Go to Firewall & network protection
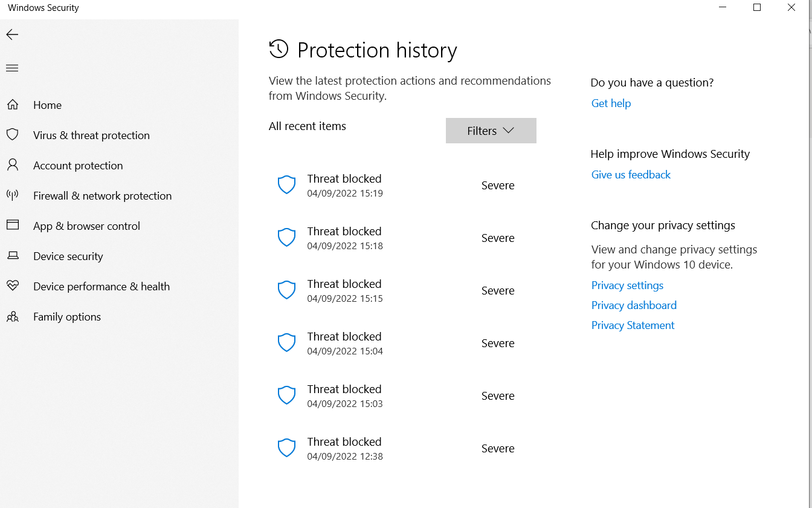This screenshot has height=508, width=812. pyautogui.click(x=102, y=196)
